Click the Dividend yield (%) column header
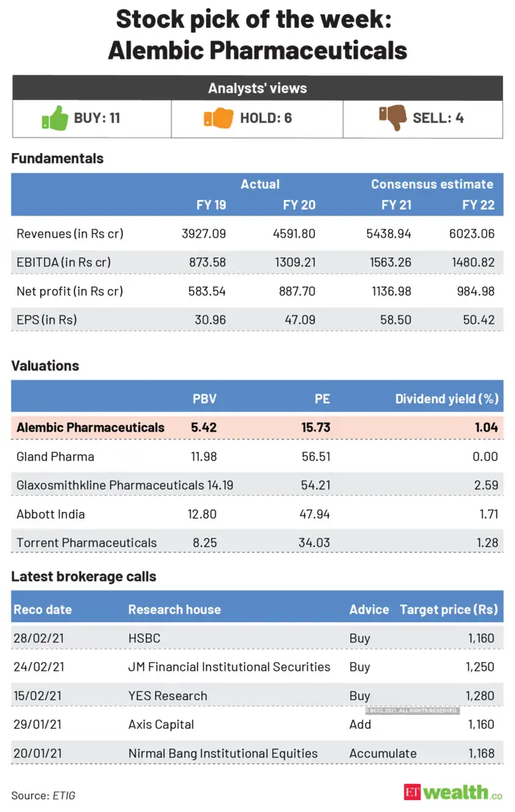 pyautogui.click(x=447, y=399)
